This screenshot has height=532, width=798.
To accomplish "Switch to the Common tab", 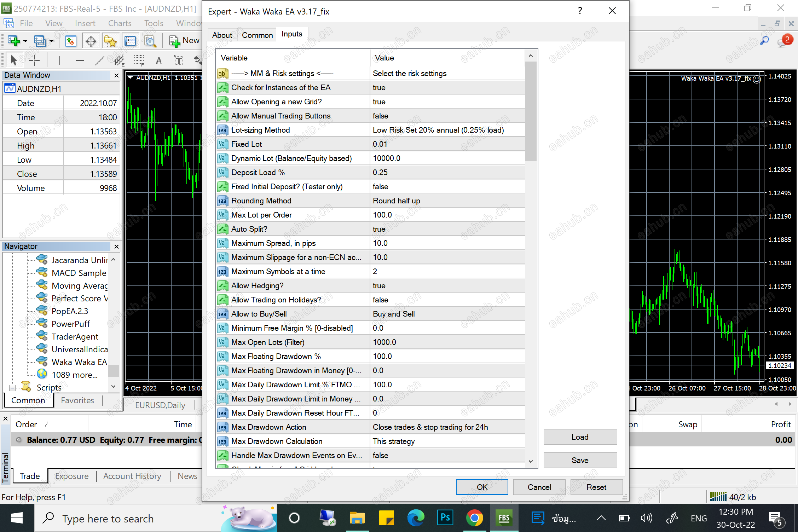I will pyautogui.click(x=257, y=34).
